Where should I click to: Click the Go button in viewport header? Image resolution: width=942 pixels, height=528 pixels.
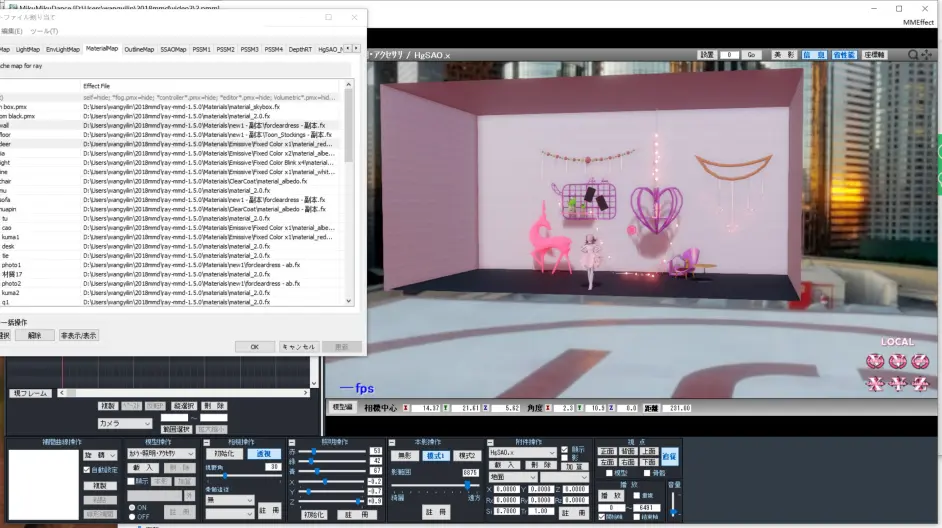tap(750, 55)
